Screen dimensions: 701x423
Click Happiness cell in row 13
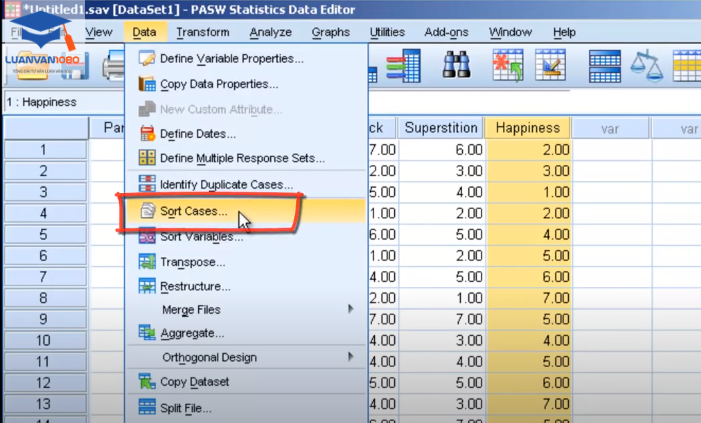point(528,404)
